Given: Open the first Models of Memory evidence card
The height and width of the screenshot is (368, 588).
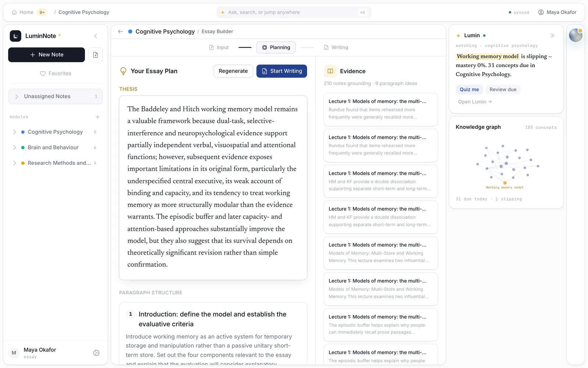Looking at the screenshot, I should pos(381,253).
